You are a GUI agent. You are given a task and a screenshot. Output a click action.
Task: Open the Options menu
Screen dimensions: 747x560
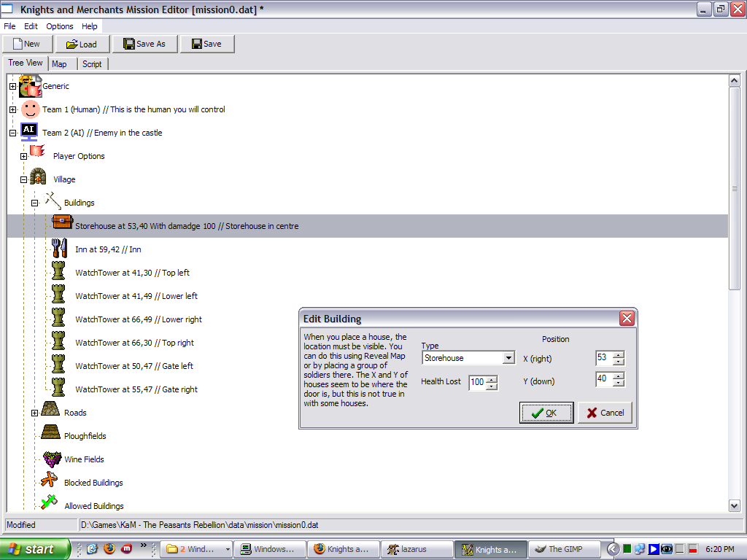point(60,26)
